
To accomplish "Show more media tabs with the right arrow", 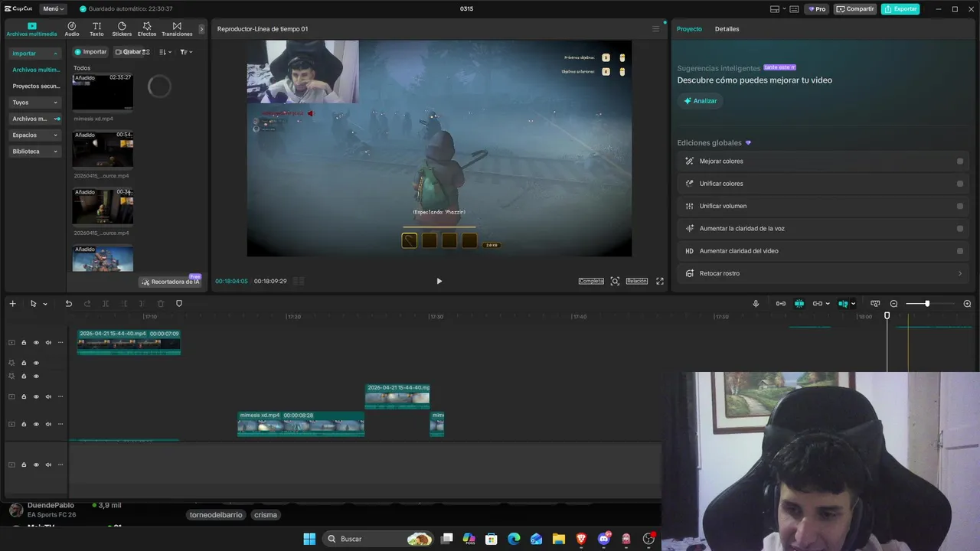I will coord(201,29).
